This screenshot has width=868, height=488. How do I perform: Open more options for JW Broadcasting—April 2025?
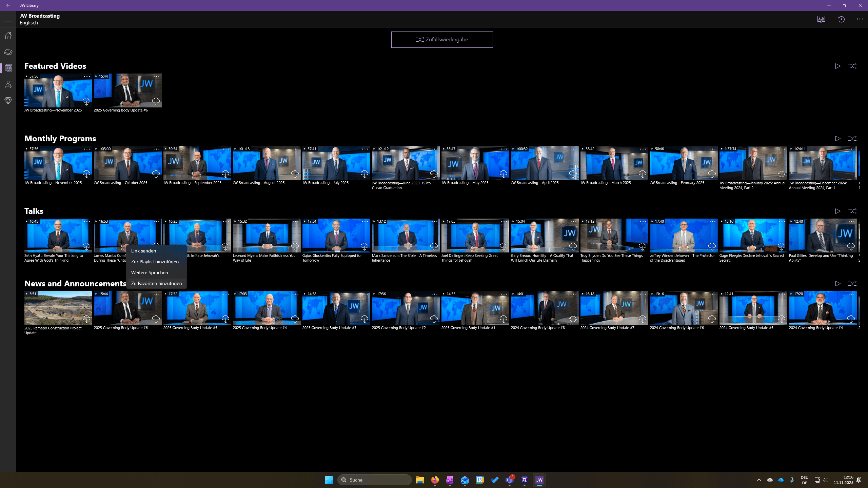pyautogui.click(x=574, y=149)
